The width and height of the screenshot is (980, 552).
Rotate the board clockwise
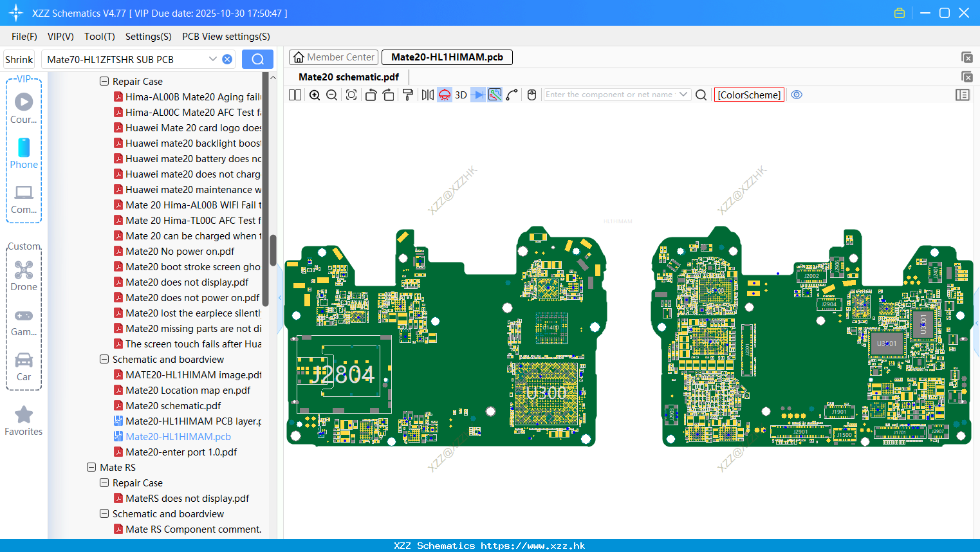click(x=388, y=95)
